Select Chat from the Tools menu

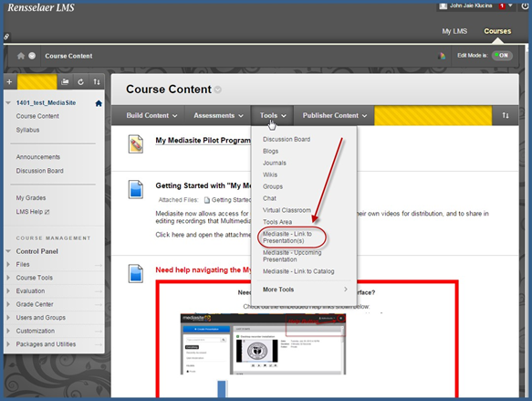tap(269, 198)
